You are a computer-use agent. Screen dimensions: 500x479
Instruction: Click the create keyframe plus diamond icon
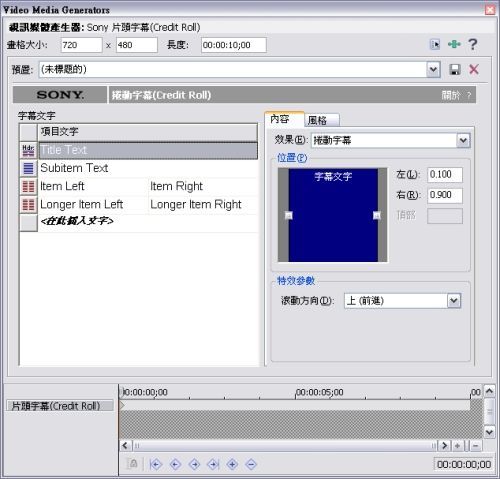tap(232, 464)
